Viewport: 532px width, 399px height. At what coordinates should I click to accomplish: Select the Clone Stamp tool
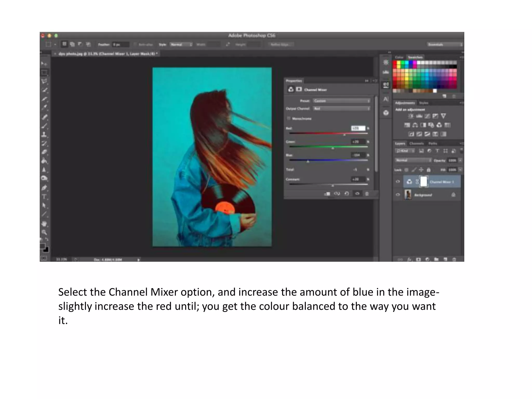click(44, 135)
